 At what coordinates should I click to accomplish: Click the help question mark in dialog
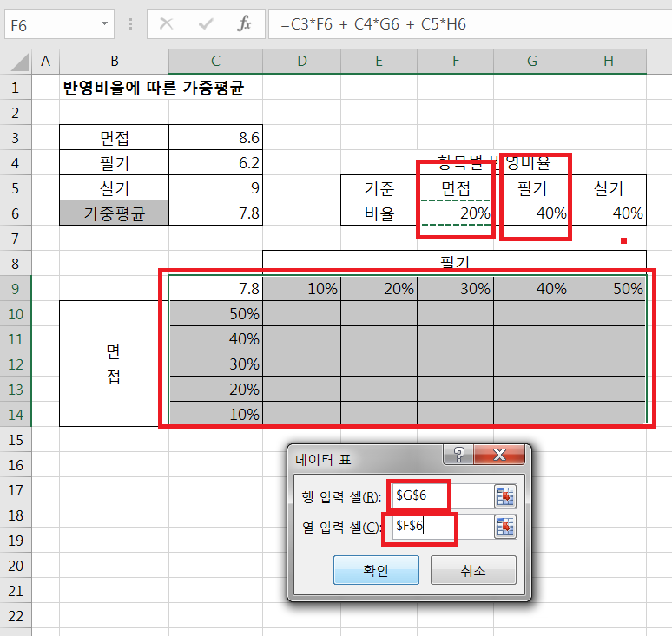pyautogui.click(x=458, y=456)
